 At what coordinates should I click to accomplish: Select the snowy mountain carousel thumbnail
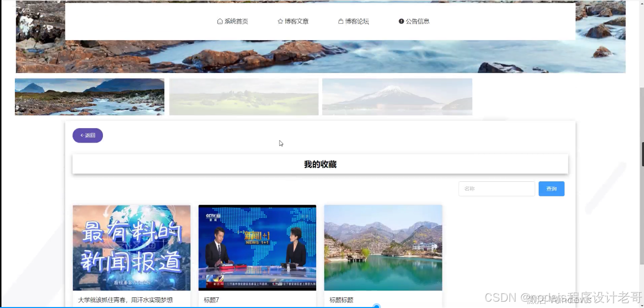click(397, 97)
